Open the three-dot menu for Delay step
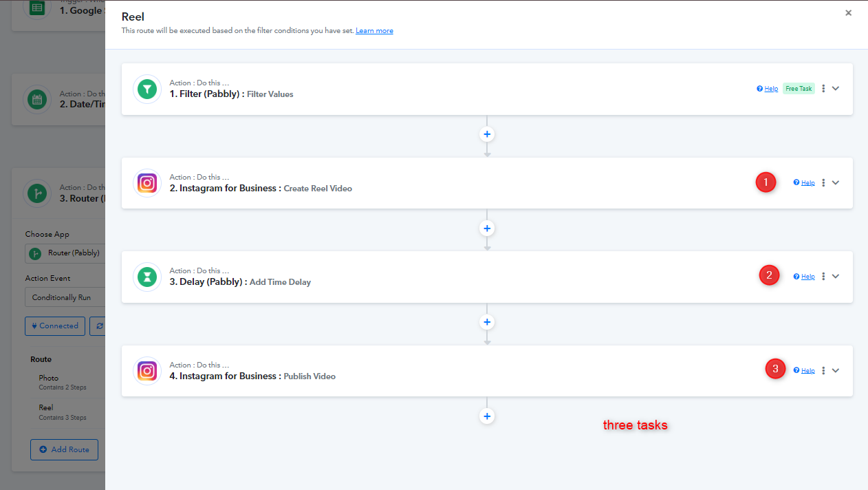868x490 pixels. (823, 277)
